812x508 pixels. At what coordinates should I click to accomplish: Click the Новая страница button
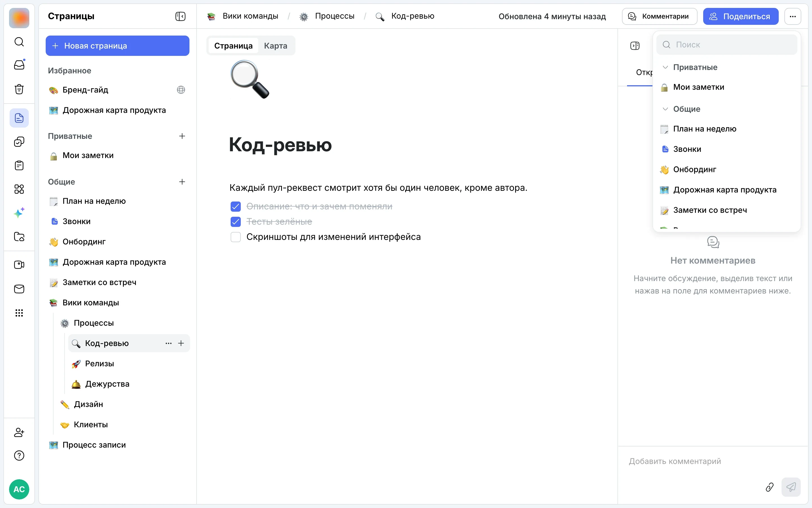click(118, 46)
